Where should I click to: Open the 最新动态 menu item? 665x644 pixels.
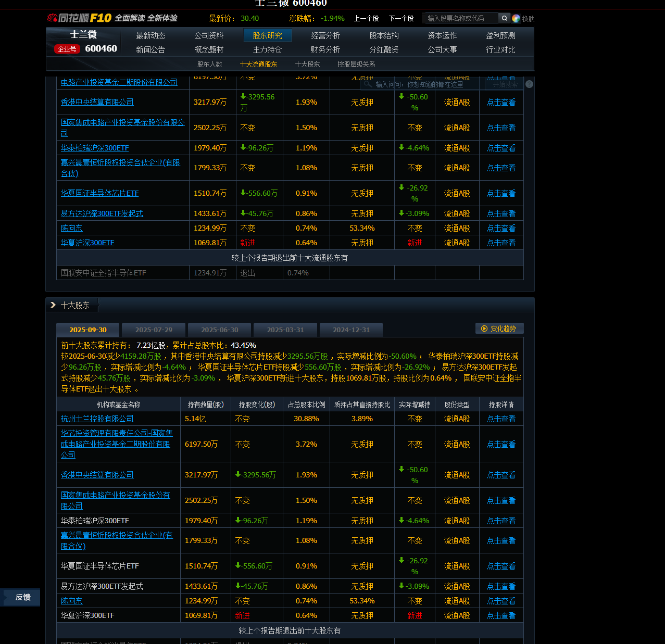click(150, 35)
